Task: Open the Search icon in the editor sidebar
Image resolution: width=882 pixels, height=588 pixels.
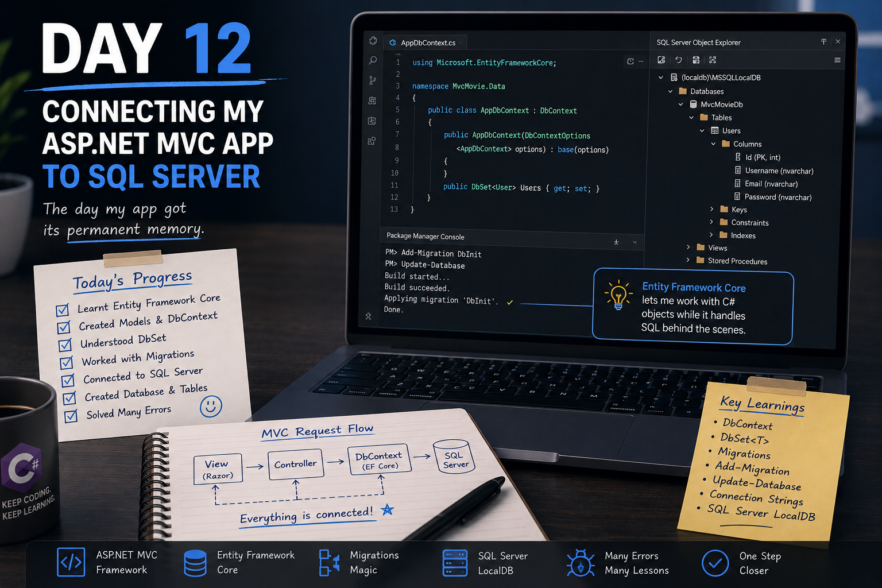Action: click(x=373, y=60)
